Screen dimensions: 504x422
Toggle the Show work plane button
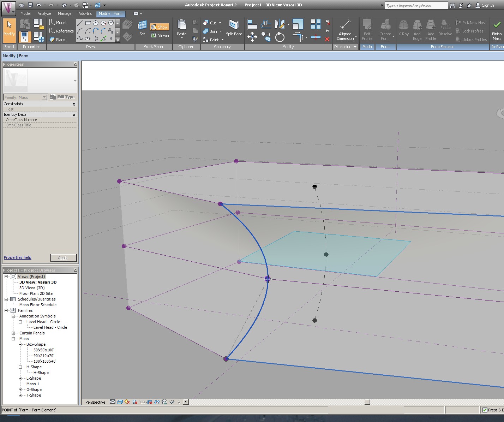coord(160,27)
